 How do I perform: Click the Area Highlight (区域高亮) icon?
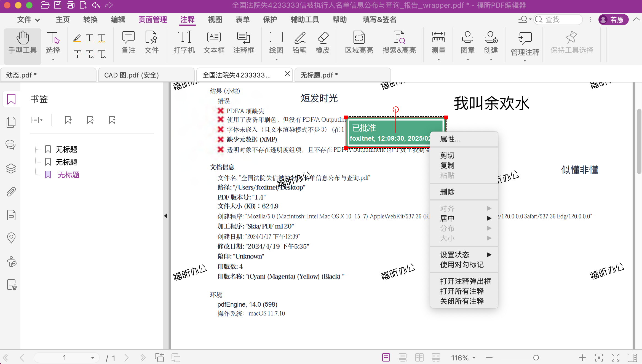(x=359, y=42)
